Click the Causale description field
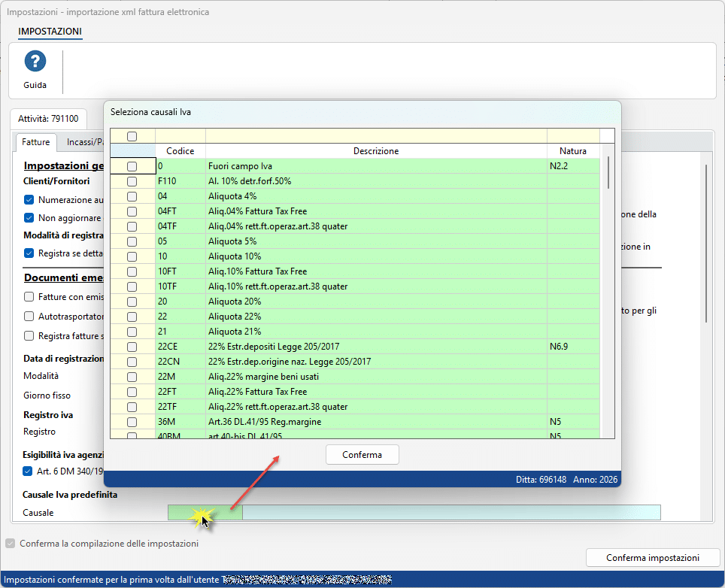Screen dimensions: 725x588 [x=452, y=512]
